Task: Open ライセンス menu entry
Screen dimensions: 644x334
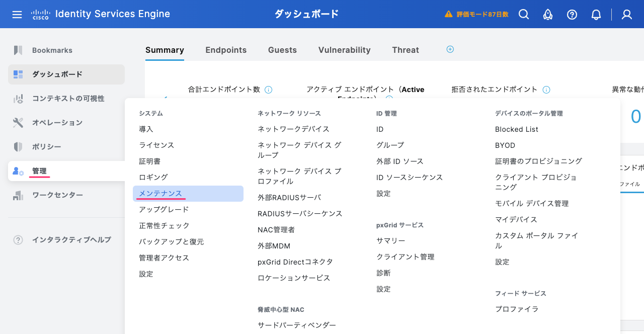Action: pos(156,145)
